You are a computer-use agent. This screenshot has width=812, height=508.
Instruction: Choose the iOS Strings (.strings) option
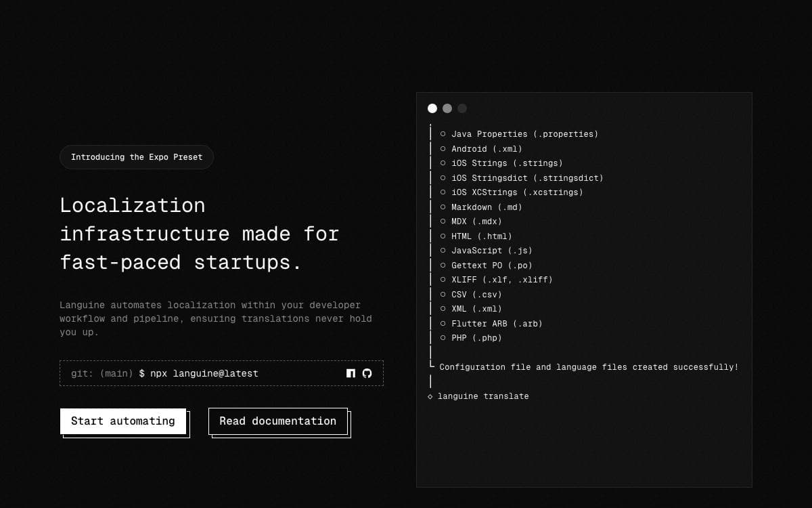pos(501,163)
